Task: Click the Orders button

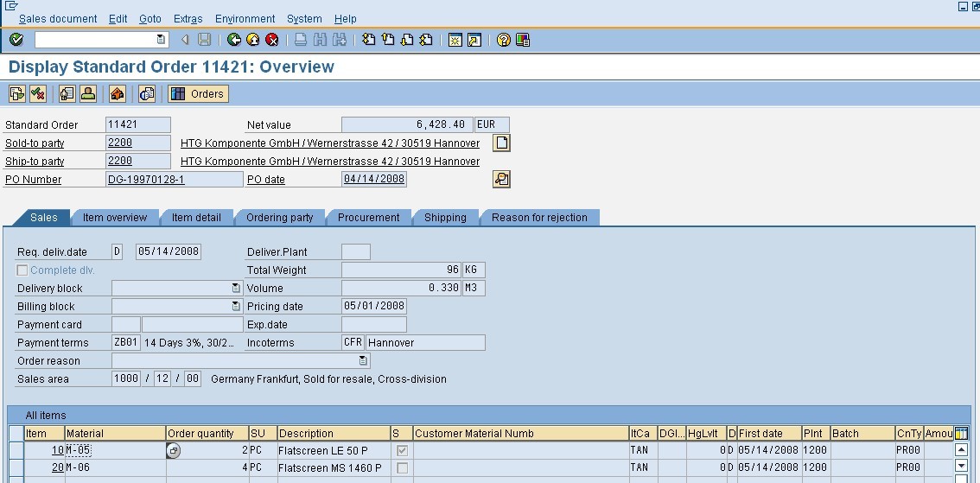Action: 198,93
